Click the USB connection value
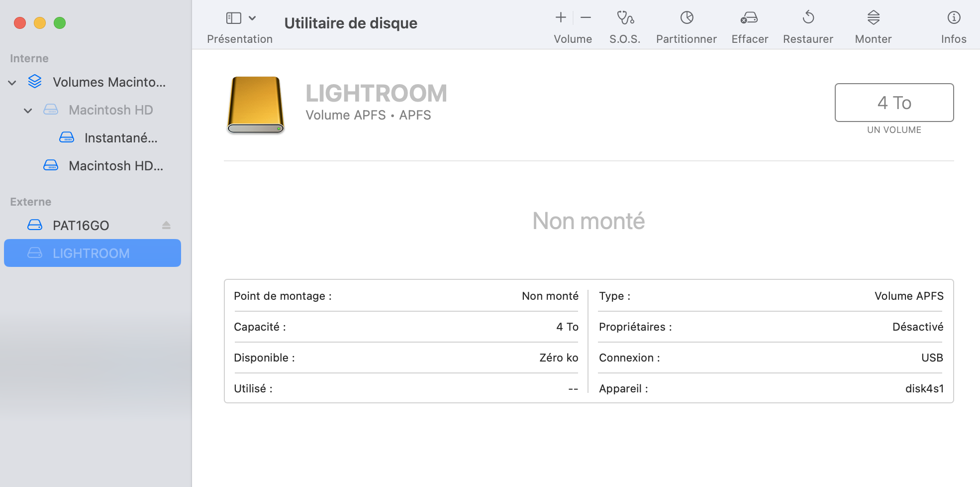Image resolution: width=980 pixels, height=487 pixels. click(x=932, y=358)
